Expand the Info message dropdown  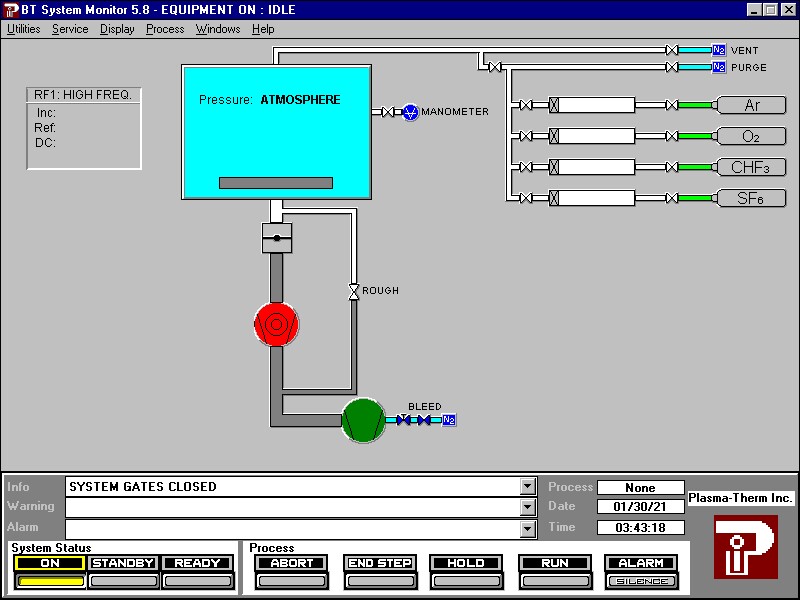(528, 487)
